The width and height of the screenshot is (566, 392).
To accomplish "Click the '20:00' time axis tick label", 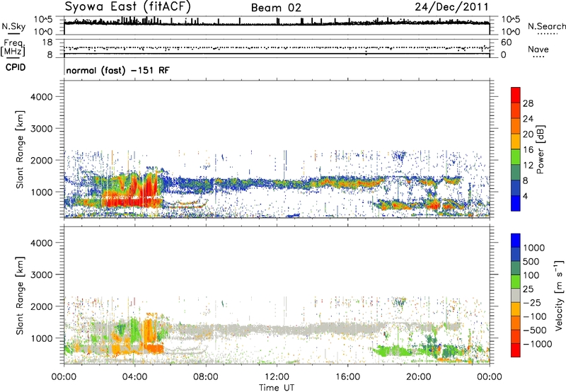I will pyautogui.click(x=419, y=377).
